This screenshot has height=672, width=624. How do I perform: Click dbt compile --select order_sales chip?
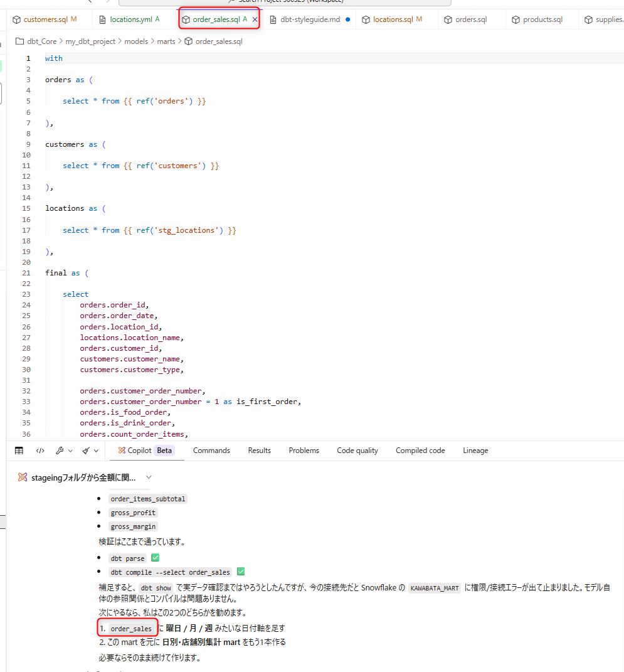pyautogui.click(x=170, y=572)
